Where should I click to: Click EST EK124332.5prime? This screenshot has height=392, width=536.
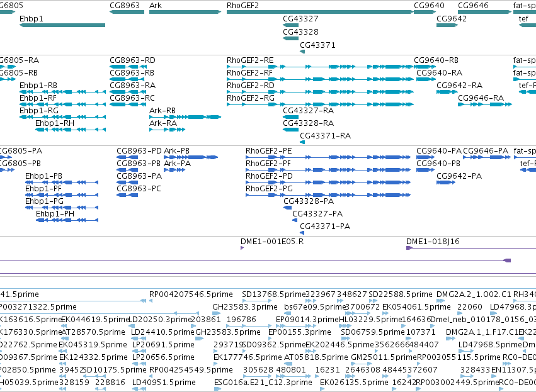pyautogui.click(x=62, y=364)
